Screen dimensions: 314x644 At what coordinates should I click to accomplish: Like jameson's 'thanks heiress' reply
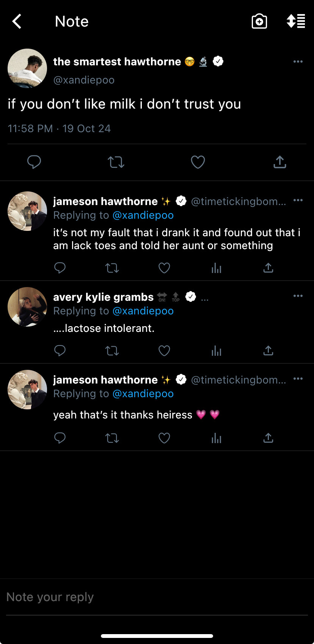coord(164,438)
